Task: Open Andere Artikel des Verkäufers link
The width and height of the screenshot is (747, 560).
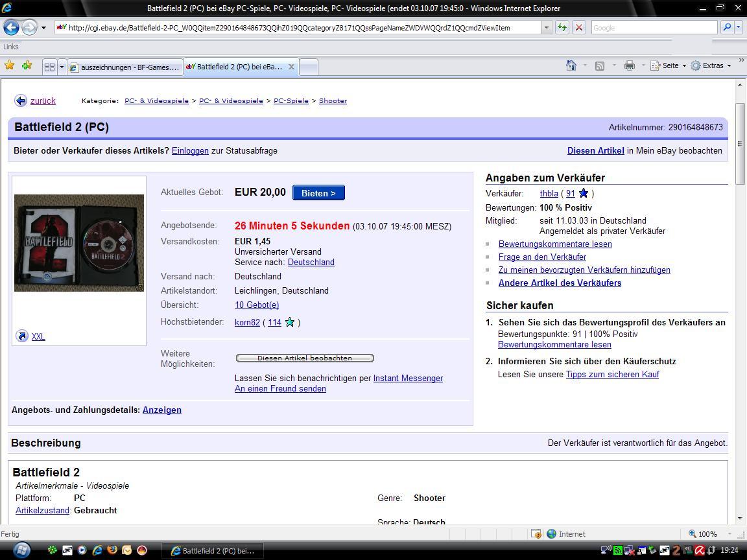Action: (x=560, y=283)
